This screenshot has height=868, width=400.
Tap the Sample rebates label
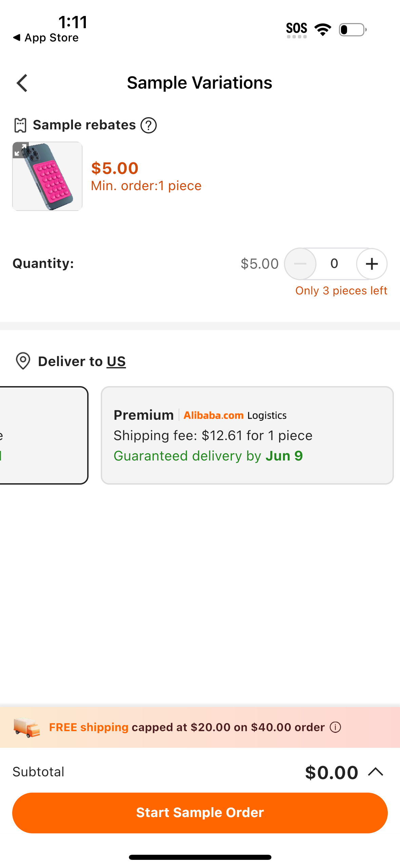[84, 125]
